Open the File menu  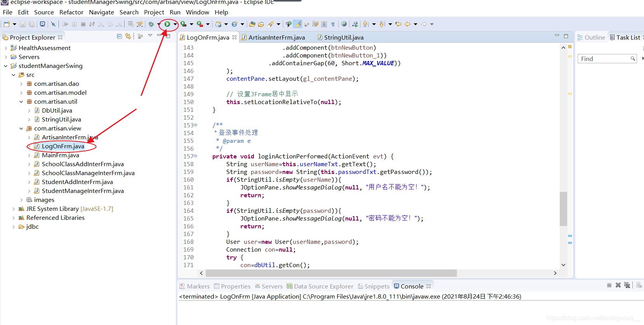7,12
